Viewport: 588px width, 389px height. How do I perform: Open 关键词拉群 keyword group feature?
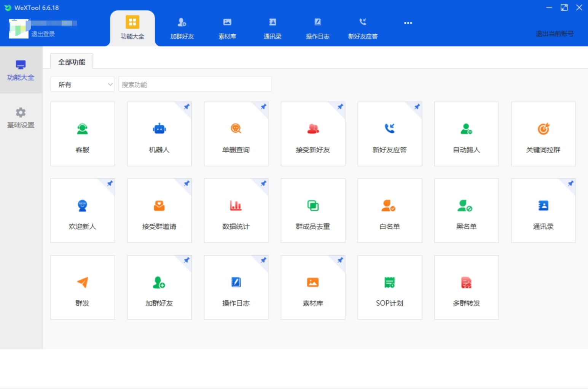(x=543, y=134)
